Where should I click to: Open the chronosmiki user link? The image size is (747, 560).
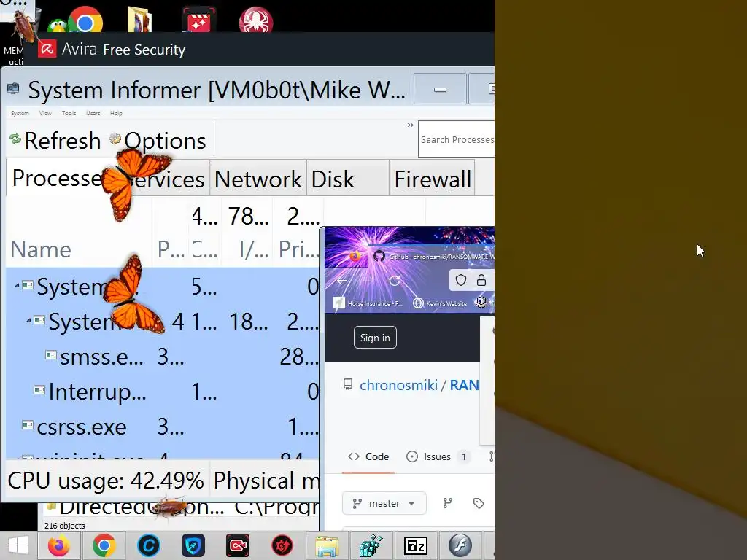pyautogui.click(x=398, y=385)
